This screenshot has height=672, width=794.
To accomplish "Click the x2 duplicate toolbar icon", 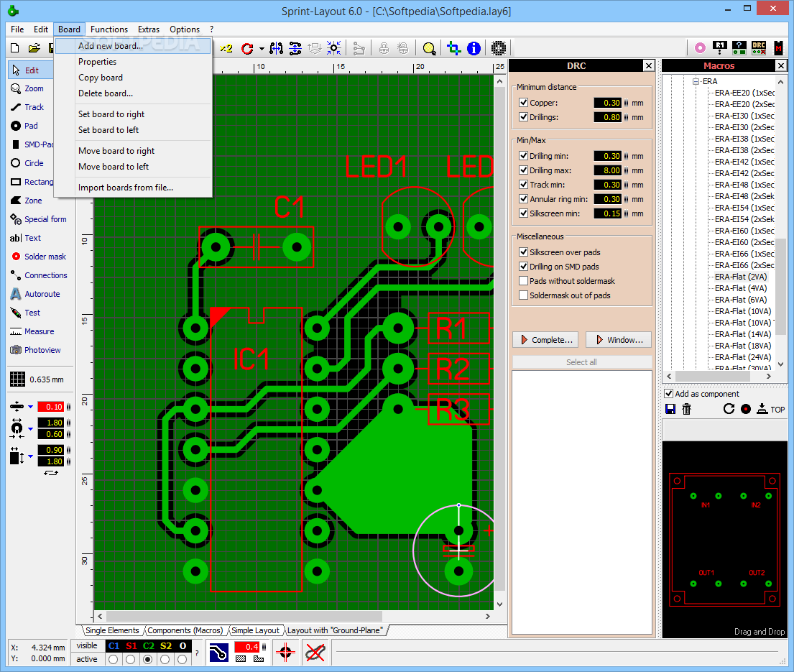I will (226, 48).
